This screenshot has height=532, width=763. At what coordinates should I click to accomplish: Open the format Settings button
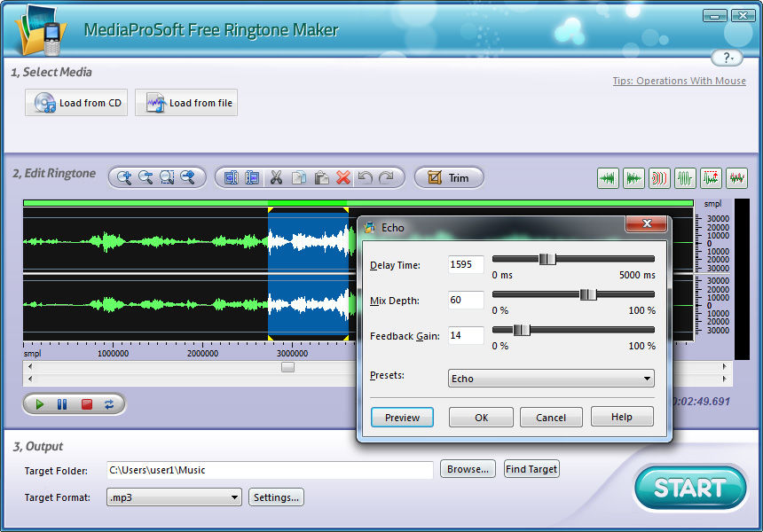click(x=276, y=497)
